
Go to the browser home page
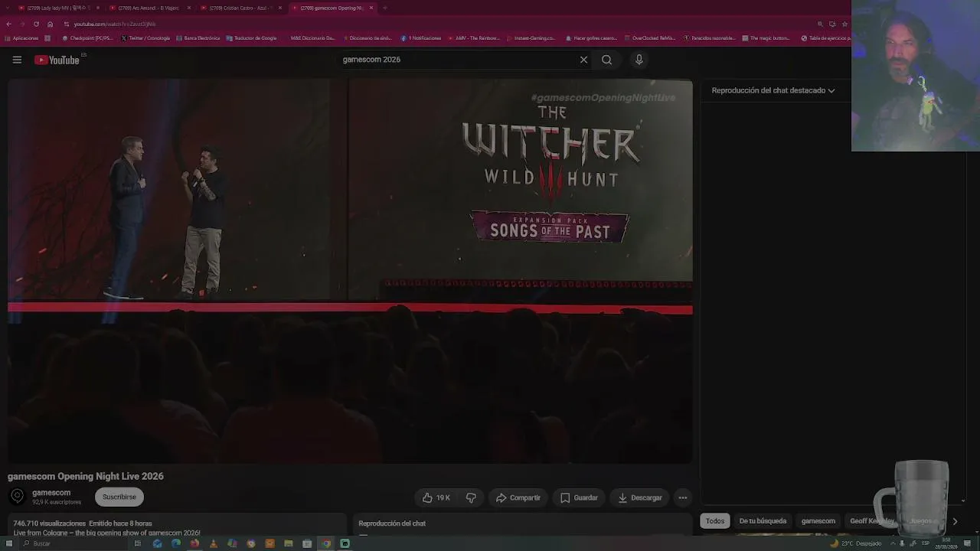(x=50, y=24)
